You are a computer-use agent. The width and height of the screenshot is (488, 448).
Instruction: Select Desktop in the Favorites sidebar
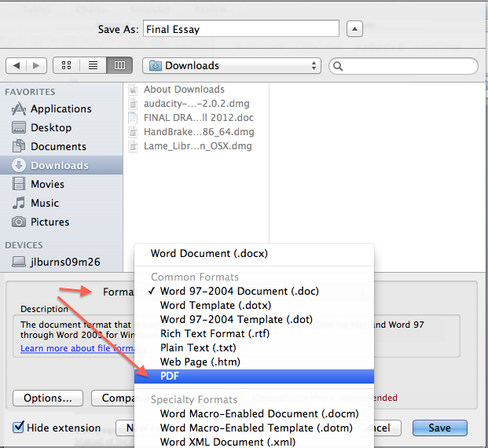(x=50, y=127)
